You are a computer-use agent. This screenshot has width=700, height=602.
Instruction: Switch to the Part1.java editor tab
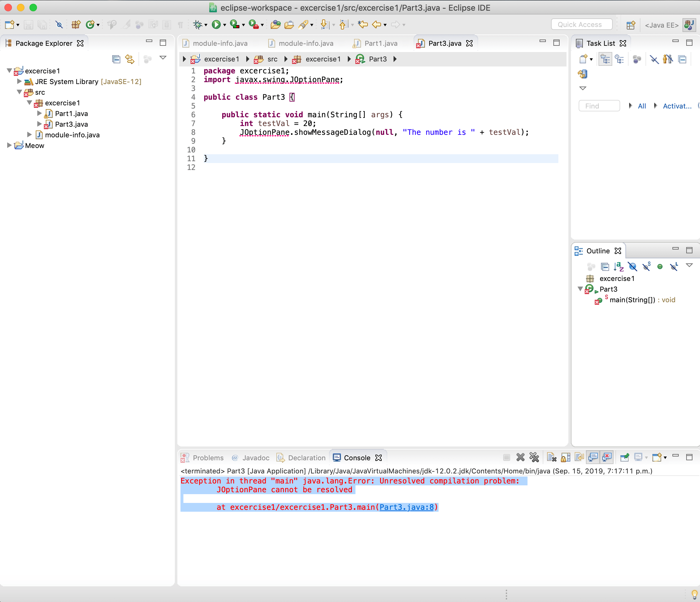coord(380,43)
